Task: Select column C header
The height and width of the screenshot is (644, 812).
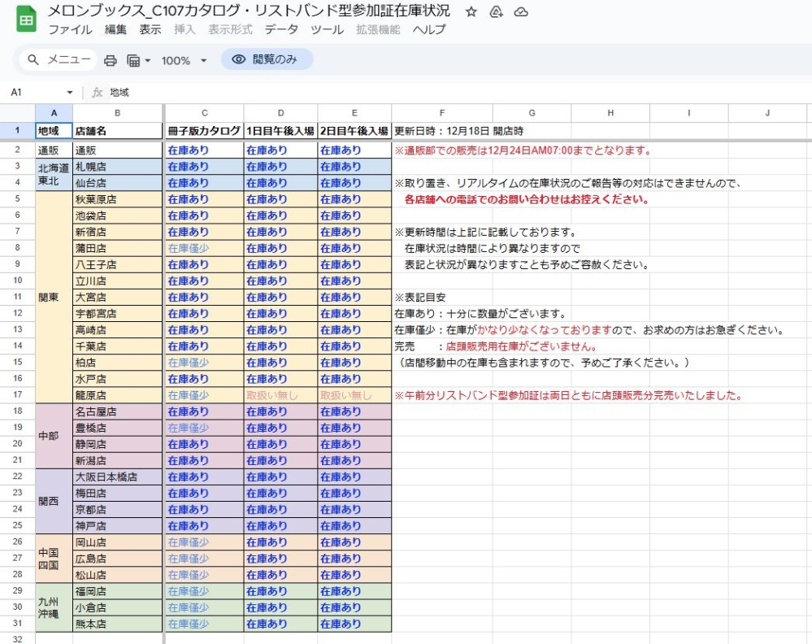Action: point(205,113)
